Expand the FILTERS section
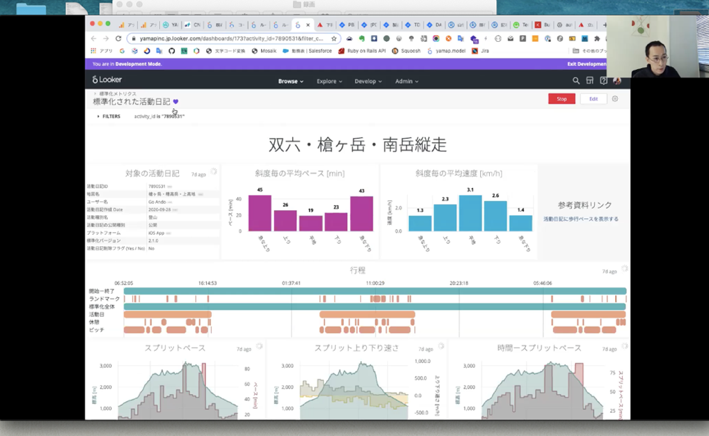The width and height of the screenshot is (709, 436). click(109, 116)
